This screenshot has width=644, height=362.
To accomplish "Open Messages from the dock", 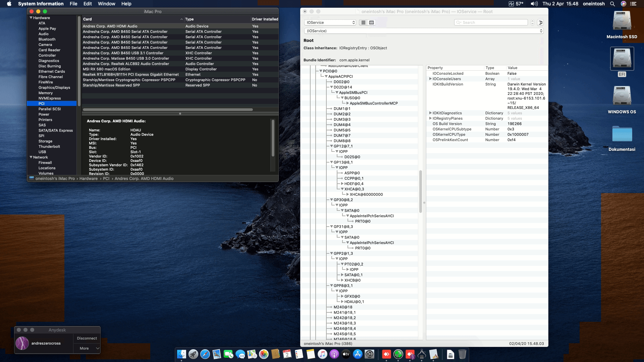I will [x=240, y=354].
